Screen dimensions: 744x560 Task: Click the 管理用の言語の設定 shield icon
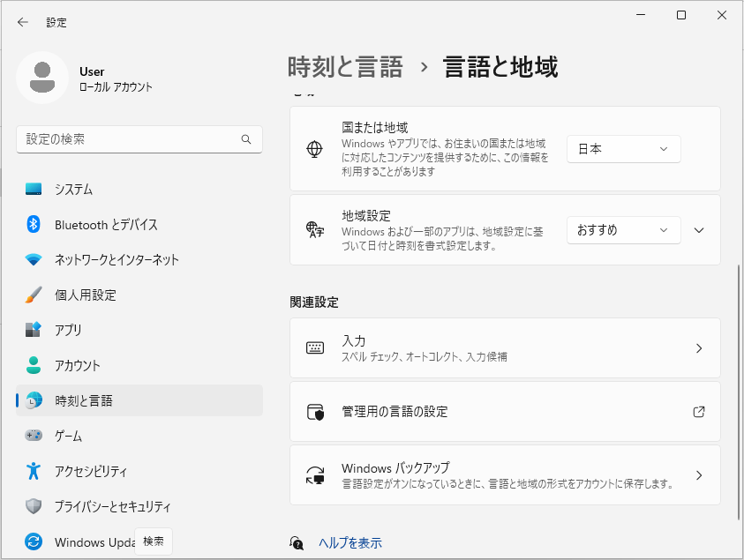(314, 412)
